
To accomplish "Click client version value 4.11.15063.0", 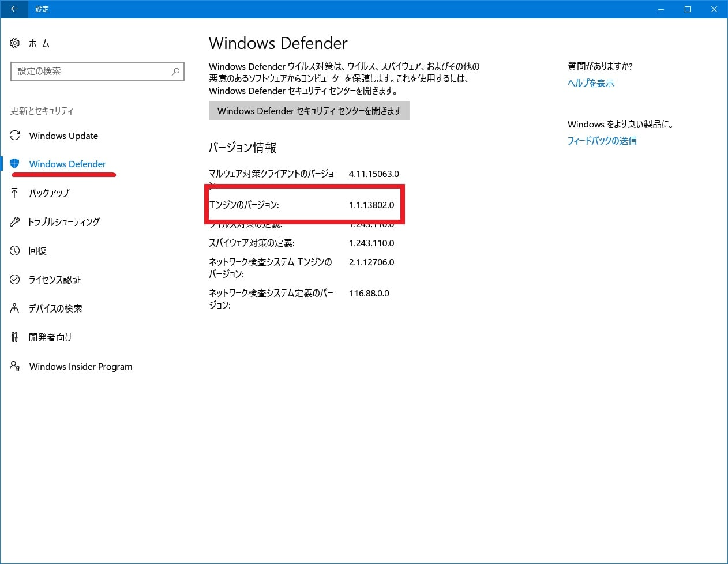I will click(x=374, y=174).
